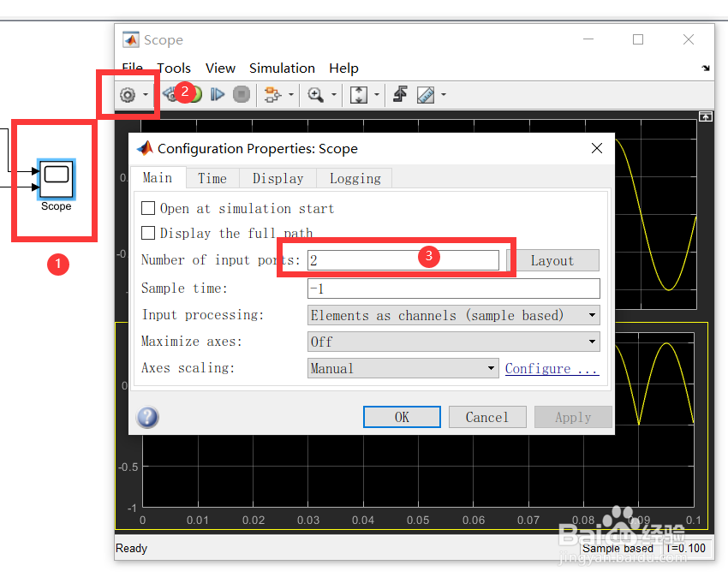Enable Open at simulation start checkbox
Screen dimensions: 728x583
click(148, 208)
